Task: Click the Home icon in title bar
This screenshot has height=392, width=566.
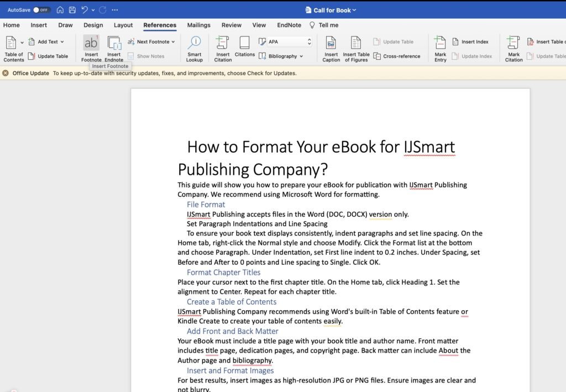Action: click(x=60, y=10)
